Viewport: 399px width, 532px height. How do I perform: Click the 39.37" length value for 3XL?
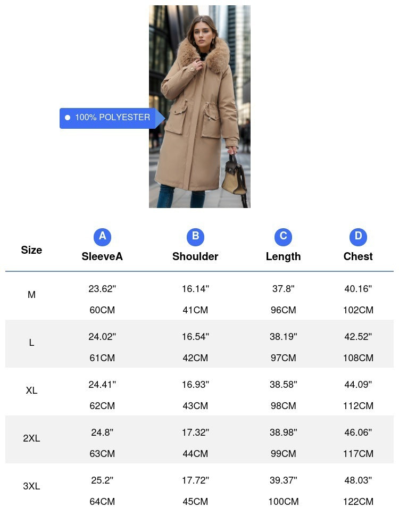(283, 480)
